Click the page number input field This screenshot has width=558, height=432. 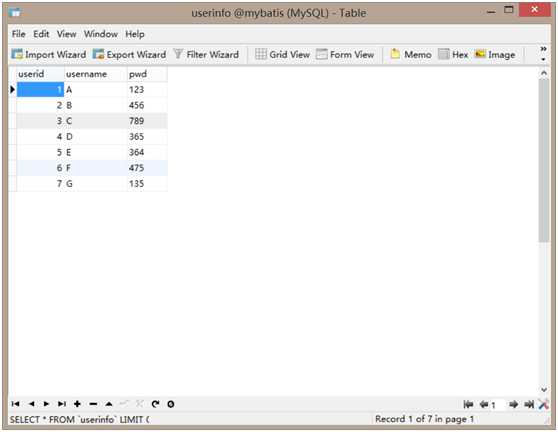[x=497, y=405]
